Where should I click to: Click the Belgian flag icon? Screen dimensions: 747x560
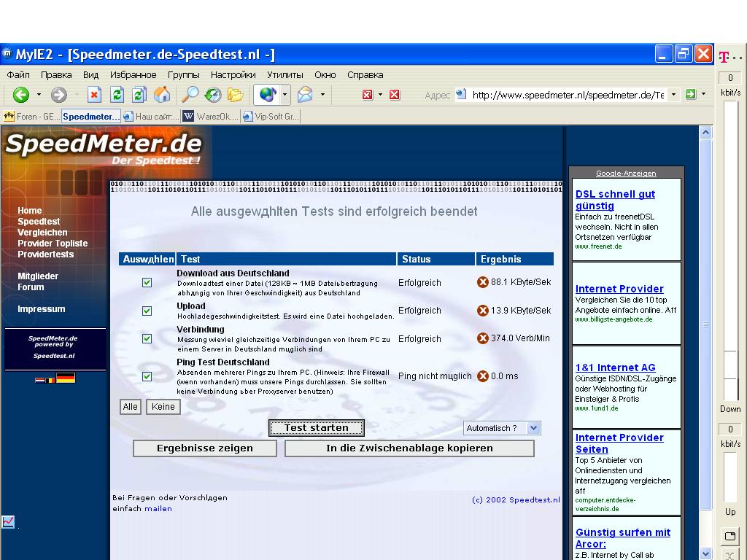[50, 380]
